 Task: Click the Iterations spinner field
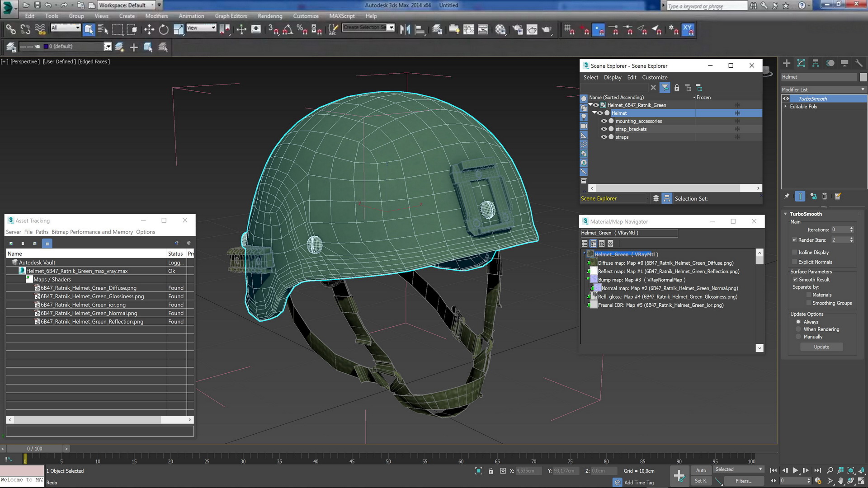(x=840, y=230)
